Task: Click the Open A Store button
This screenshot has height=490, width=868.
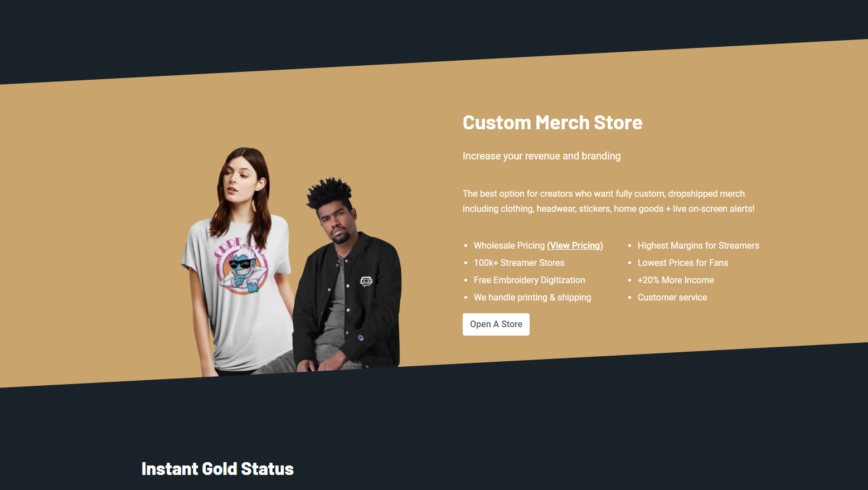Action: click(x=496, y=324)
